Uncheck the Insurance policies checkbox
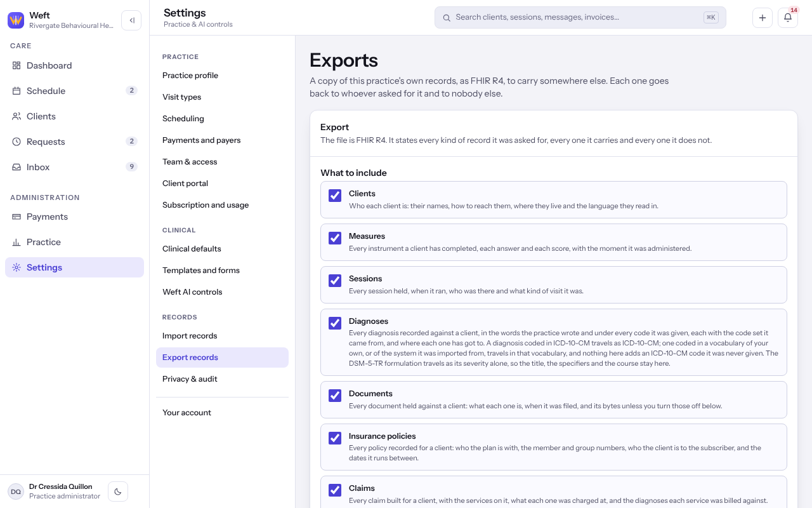Image resolution: width=812 pixels, height=508 pixels. pos(335,438)
